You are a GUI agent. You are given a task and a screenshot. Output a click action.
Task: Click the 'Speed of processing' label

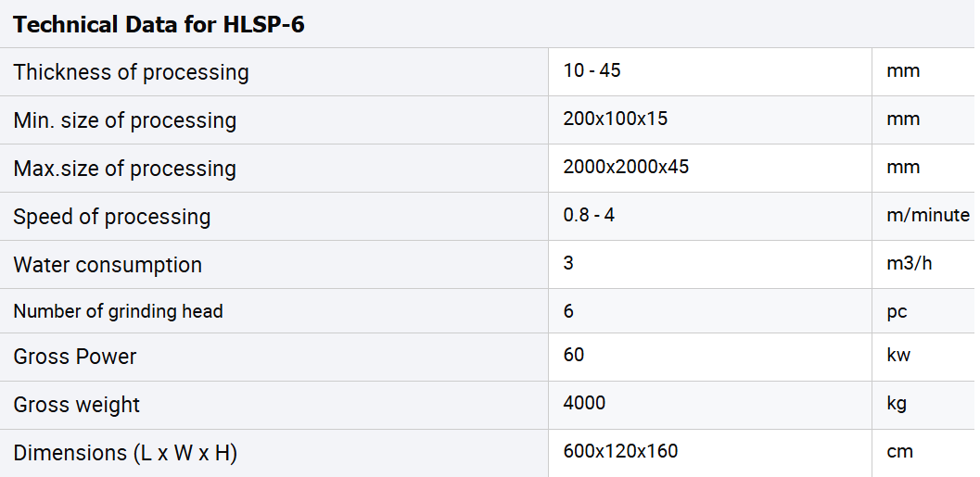[x=111, y=217]
